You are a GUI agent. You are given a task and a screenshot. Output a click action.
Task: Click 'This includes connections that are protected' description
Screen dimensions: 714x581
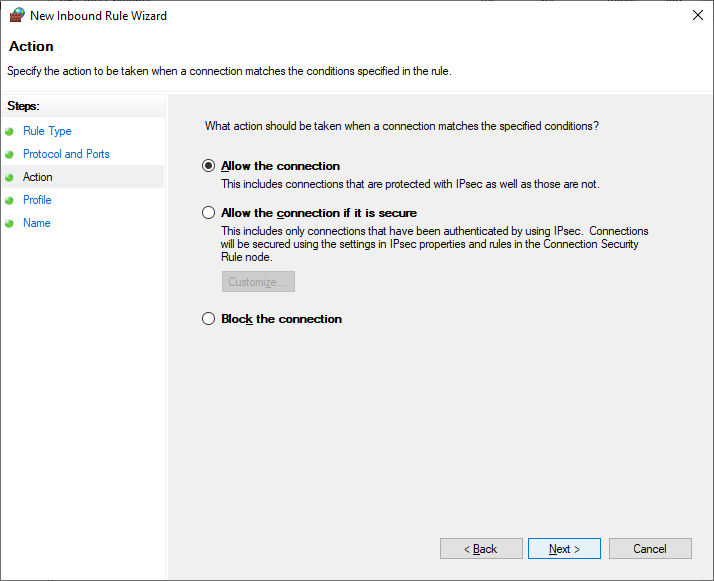pos(410,184)
